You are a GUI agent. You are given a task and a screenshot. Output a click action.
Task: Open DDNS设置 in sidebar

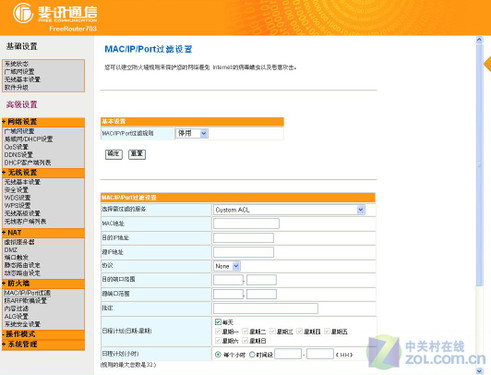[19, 155]
